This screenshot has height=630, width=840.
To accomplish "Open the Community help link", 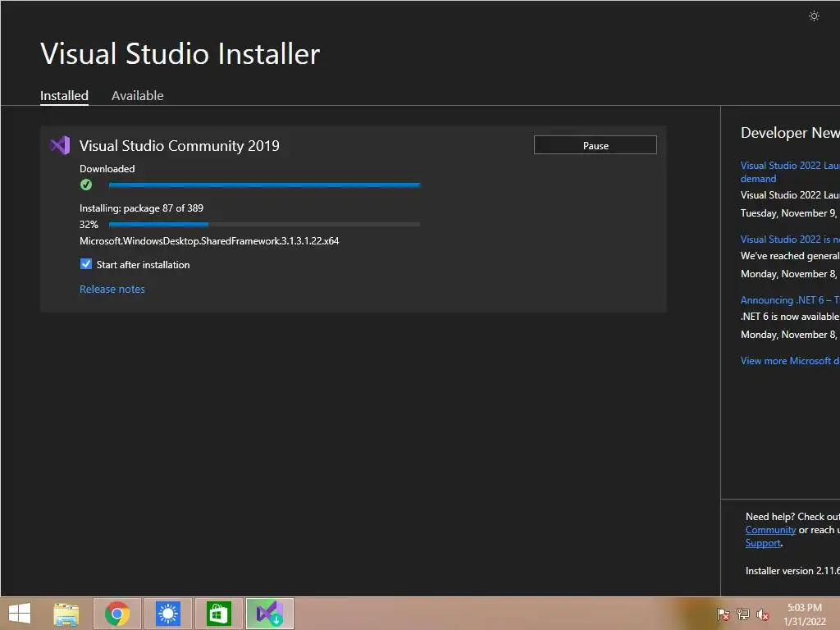I will click(770, 530).
